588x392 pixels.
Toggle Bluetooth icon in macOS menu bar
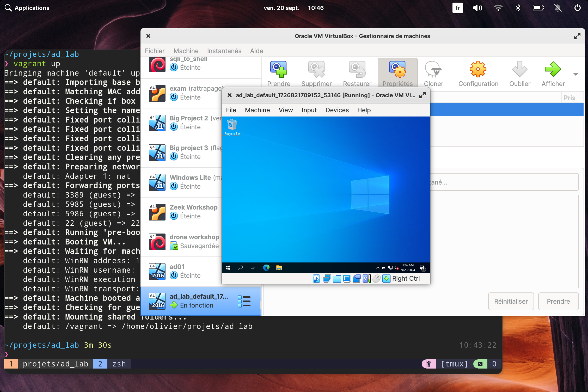(518, 8)
